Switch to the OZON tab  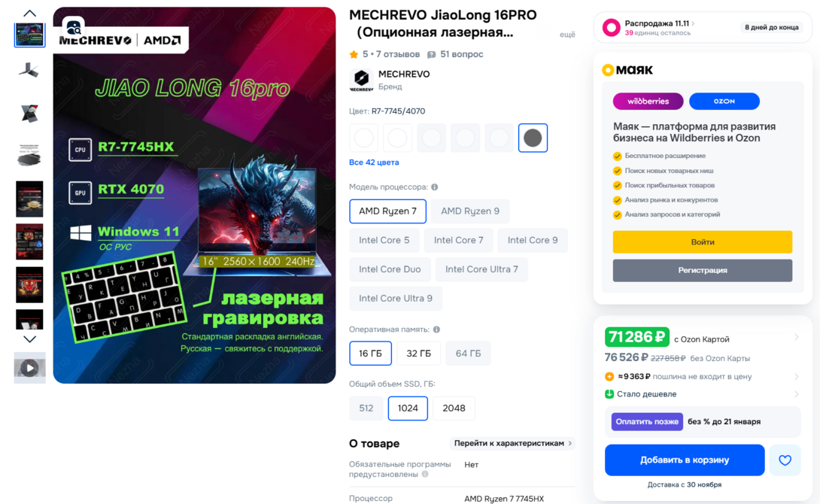coord(724,102)
